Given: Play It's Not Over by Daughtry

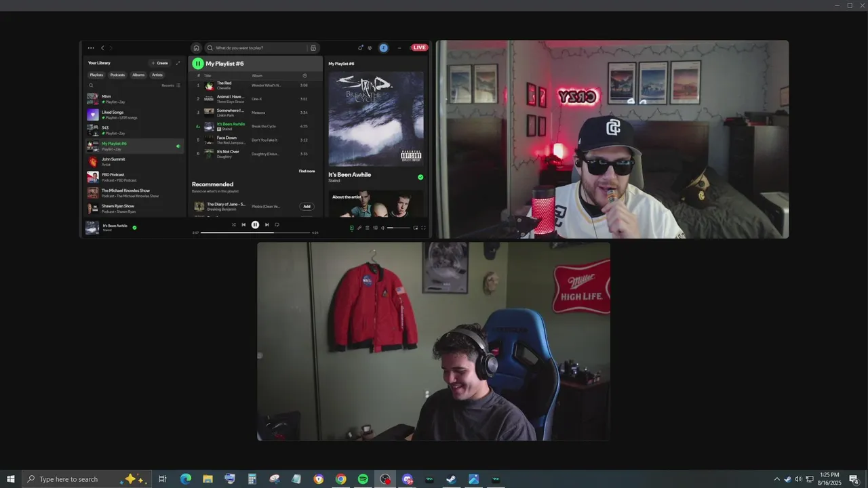Looking at the screenshot, I should click(256, 154).
